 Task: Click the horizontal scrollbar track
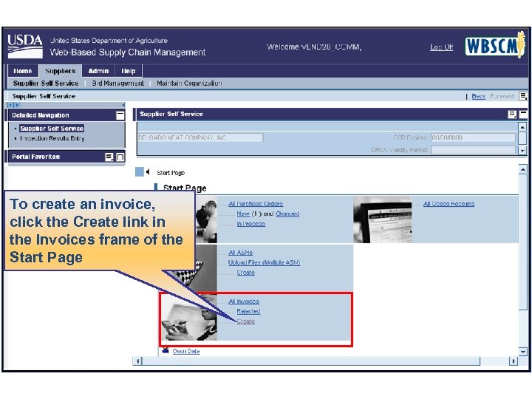(x=311, y=361)
